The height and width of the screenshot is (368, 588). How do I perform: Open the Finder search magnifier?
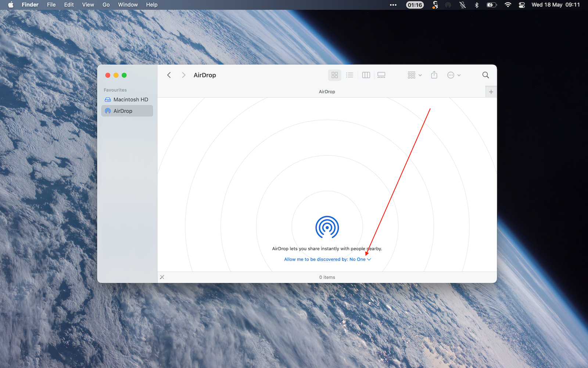(x=485, y=75)
